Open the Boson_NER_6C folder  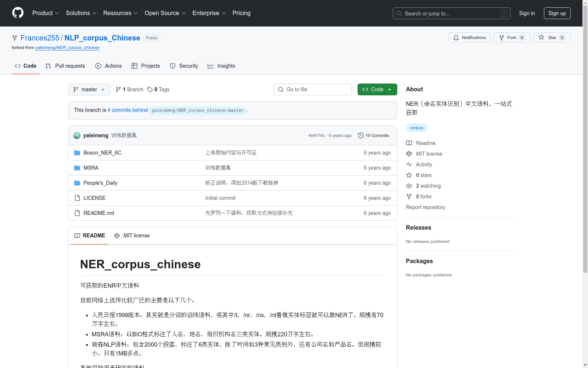[x=102, y=153]
